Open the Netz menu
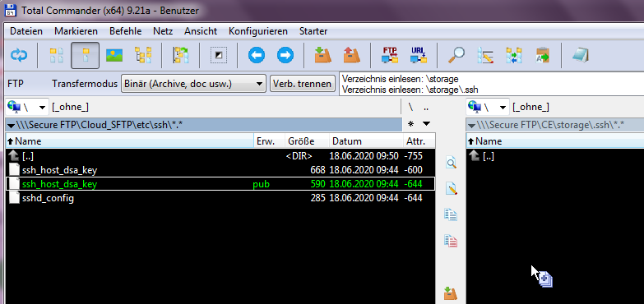 point(163,31)
